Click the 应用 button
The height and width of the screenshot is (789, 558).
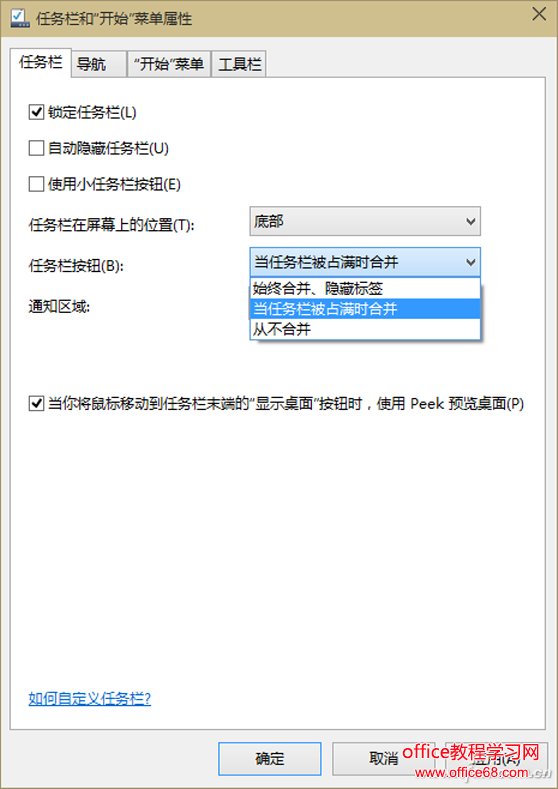pos(497,759)
